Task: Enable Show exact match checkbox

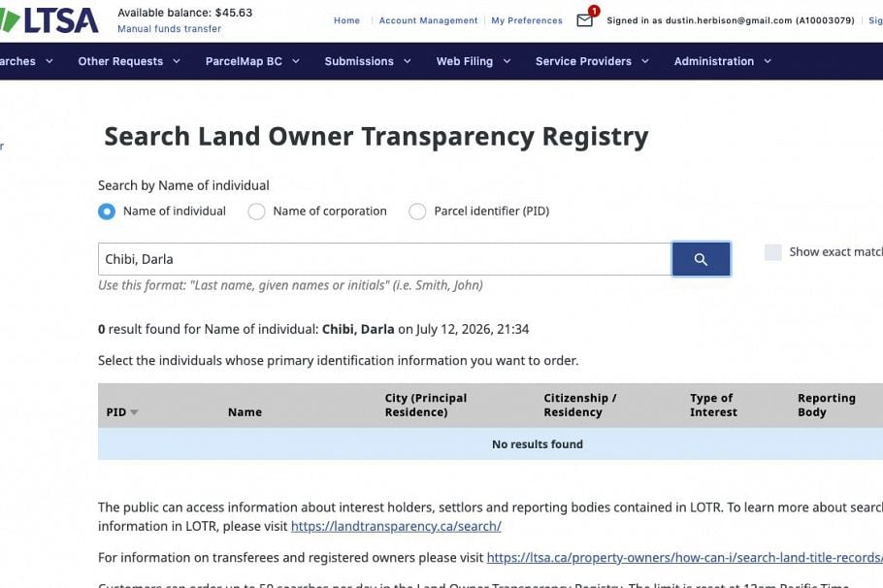Action: coord(772,252)
